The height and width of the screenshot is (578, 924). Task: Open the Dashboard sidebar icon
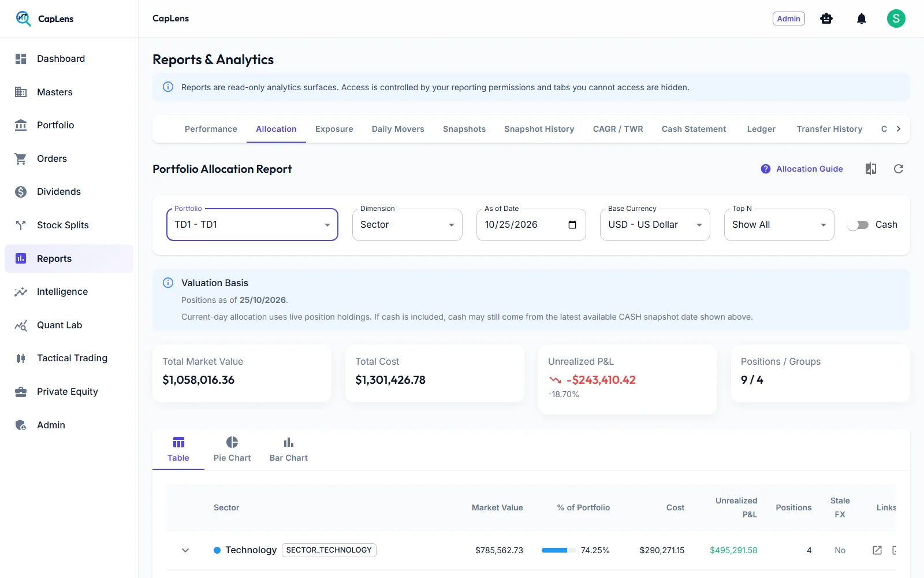pos(21,59)
